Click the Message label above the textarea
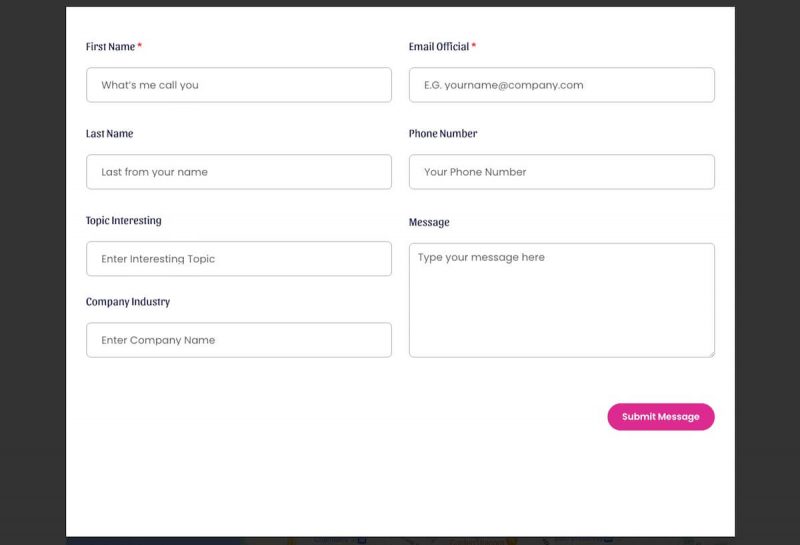This screenshot has height=545, width=800. tap(429, 223)
